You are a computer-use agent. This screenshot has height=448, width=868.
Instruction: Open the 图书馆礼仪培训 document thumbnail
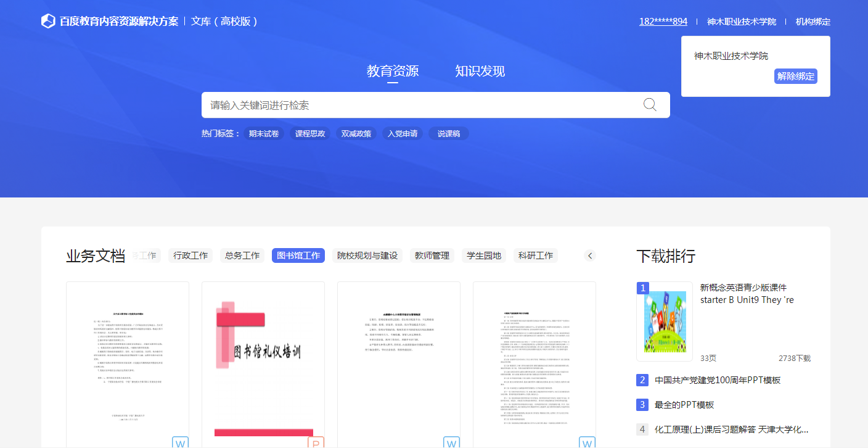[x=263, y=358]
